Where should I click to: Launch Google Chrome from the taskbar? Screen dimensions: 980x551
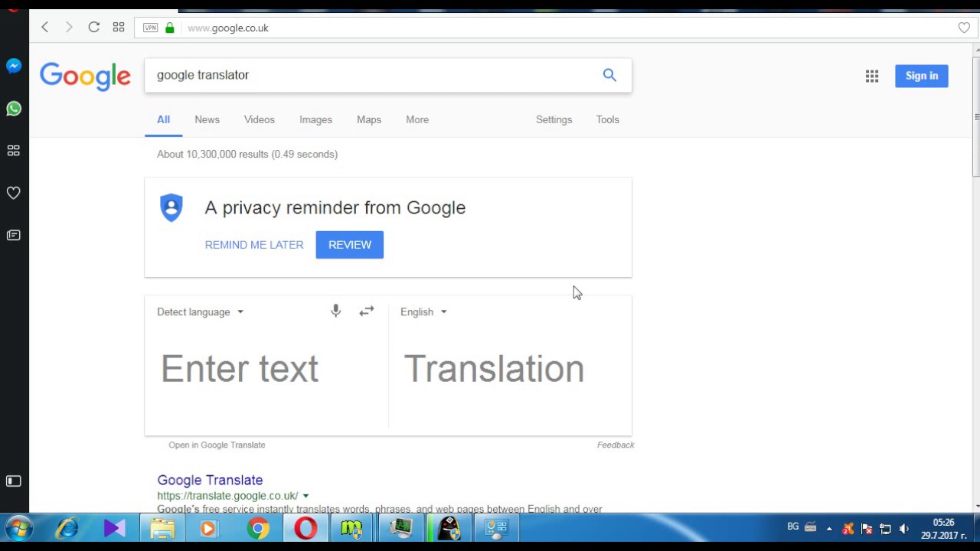pos(258,528)
